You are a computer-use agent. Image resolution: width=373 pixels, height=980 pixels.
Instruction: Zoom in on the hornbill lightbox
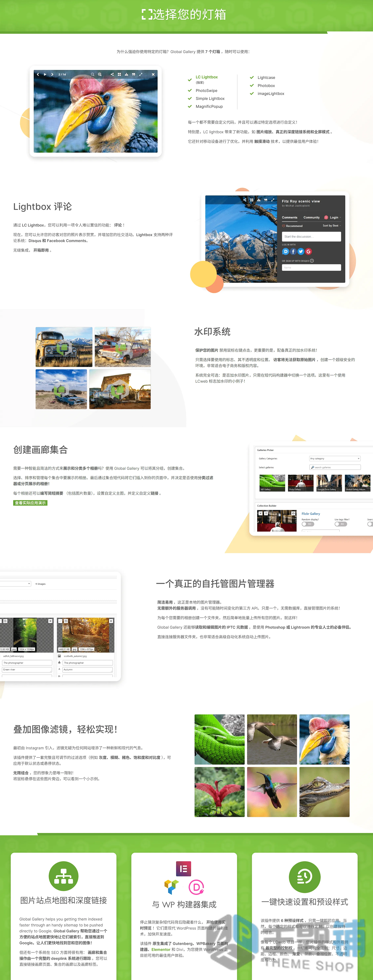point(100,75)
